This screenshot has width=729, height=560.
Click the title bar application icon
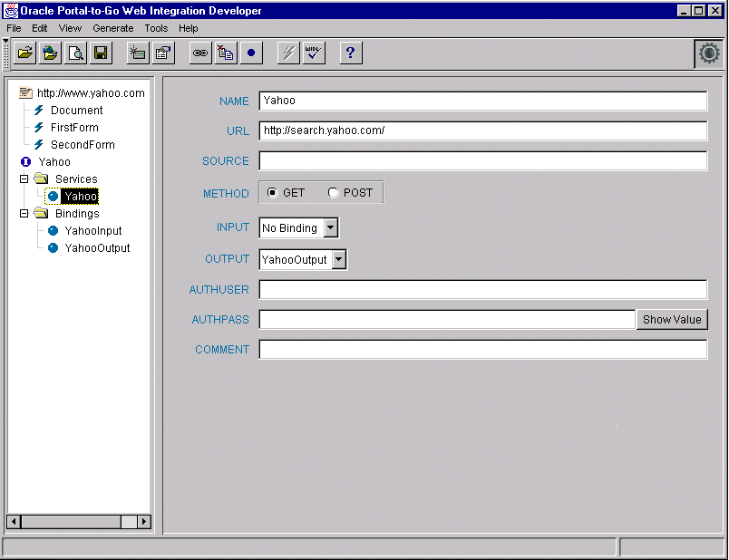coord(11,10)
